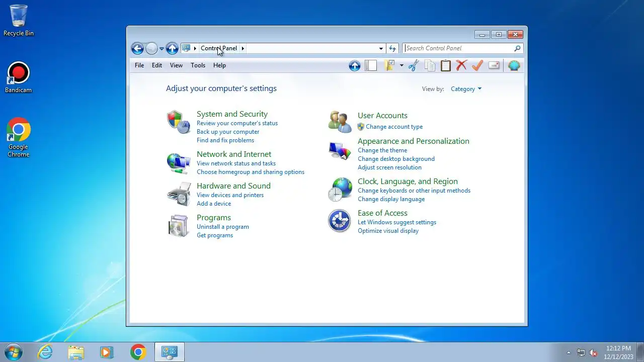
Task: Click the Copy pages icon in toolbar
Action: [430, 65]
